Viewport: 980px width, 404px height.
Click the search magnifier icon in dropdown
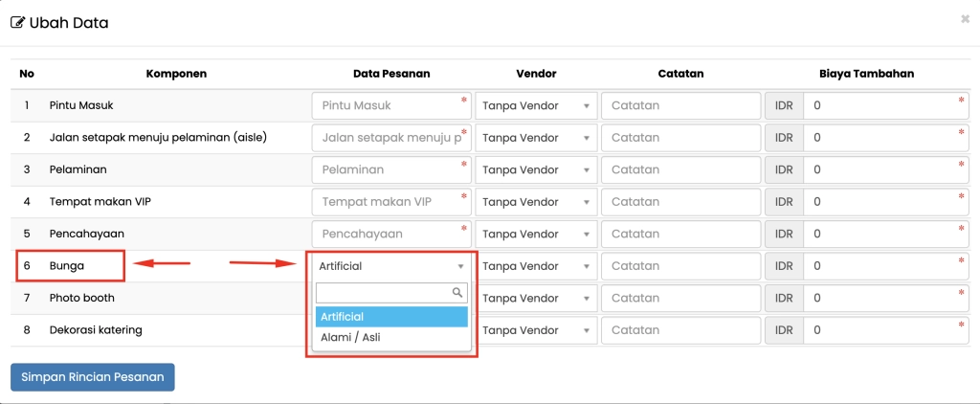pyautogui.click(x=457, y=293)
